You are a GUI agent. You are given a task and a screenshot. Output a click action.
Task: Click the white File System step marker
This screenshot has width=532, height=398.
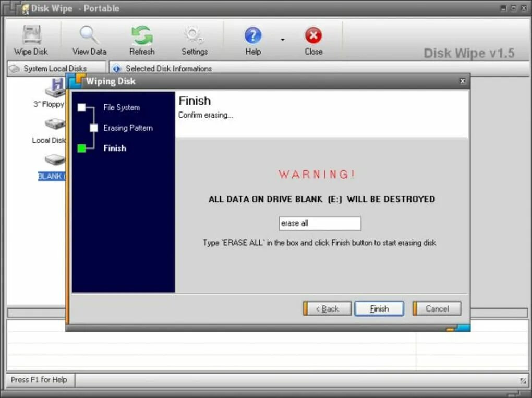pos(82,107)
